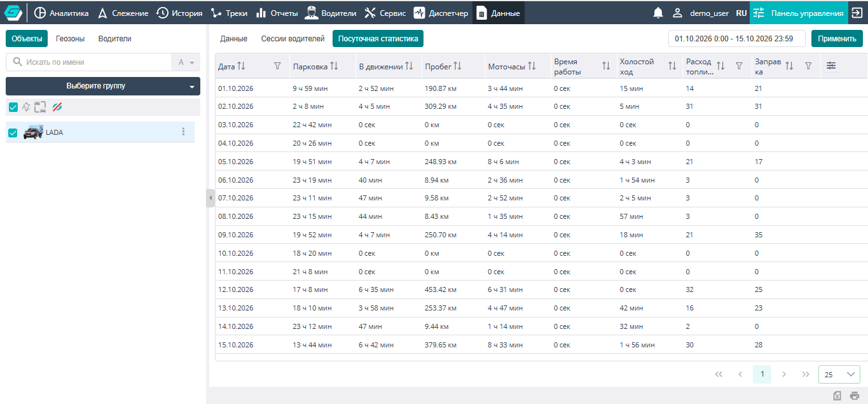Open the filter for the Заправка column
This screenshot has height=404, width=868.
point(808,66)
